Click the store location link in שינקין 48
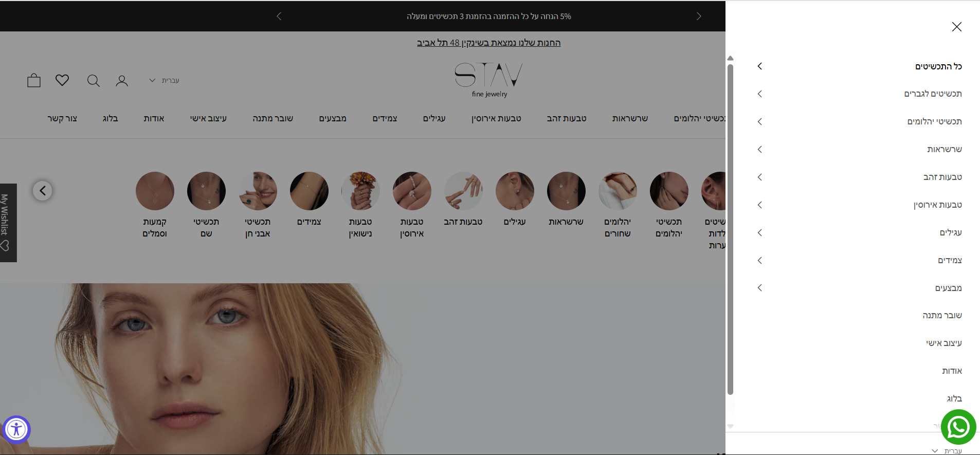 click(488, 43)
